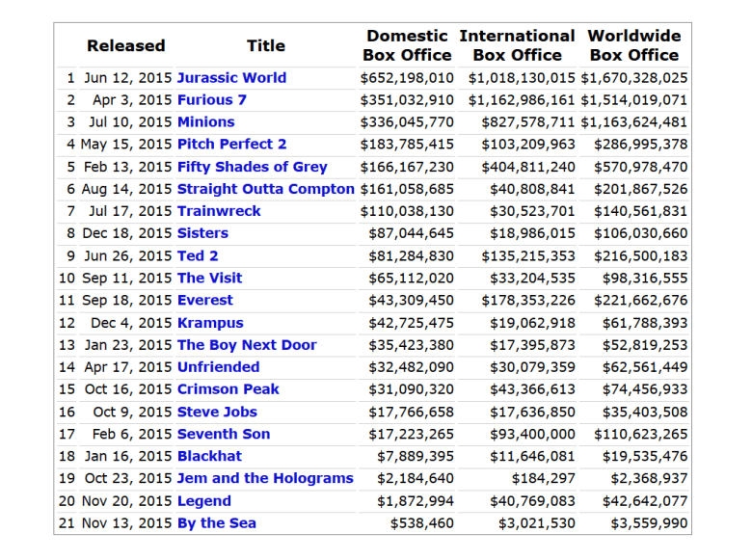Open the Steve Jobs movie link
Viewport: 752px width, 560px height.
(x=217, y=412)
